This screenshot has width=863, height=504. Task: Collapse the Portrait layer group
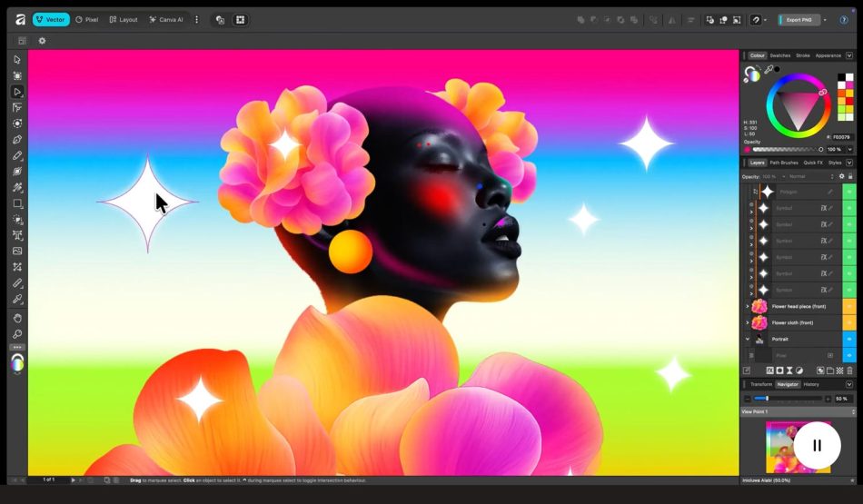click(x=747, y=339)
